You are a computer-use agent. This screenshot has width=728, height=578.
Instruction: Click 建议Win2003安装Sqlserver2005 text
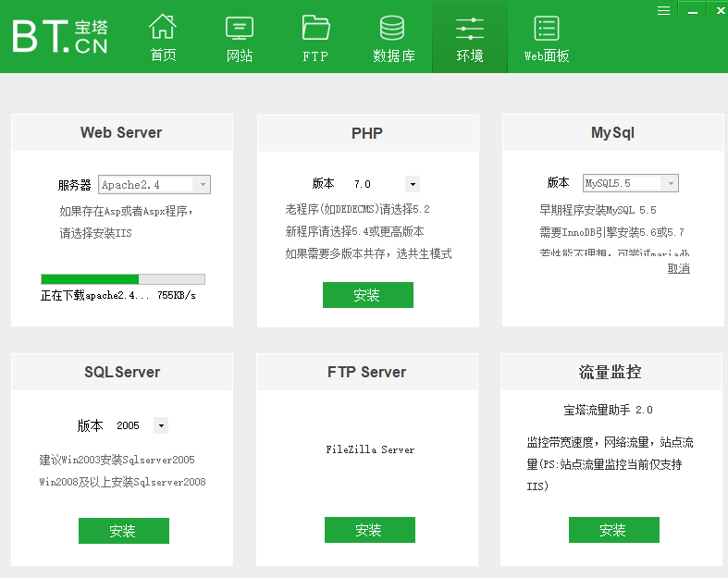point(117,460)
